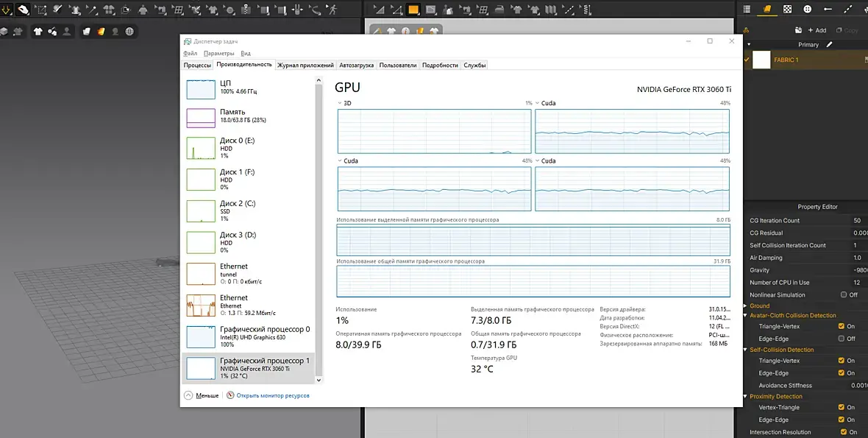The width and height of the screenshot is (868, 438).
Task: Collapse the Self-Collision Detection section
Action: 746,350
